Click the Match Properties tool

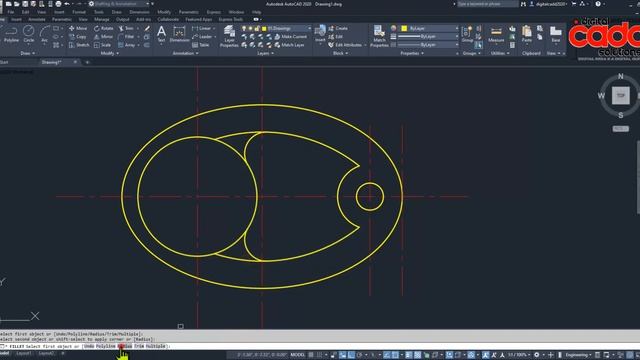[x=379, y=37]
